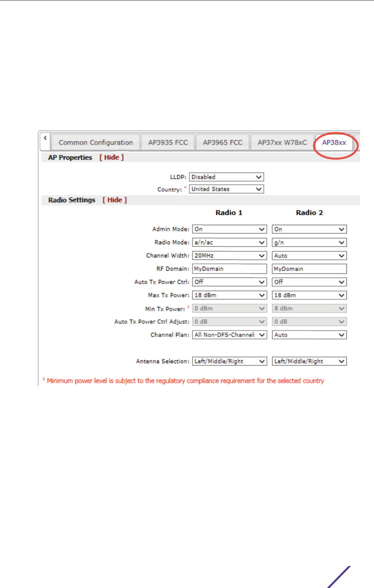Open Radio 1 Channel Plan dropdown

click(229, 335)
